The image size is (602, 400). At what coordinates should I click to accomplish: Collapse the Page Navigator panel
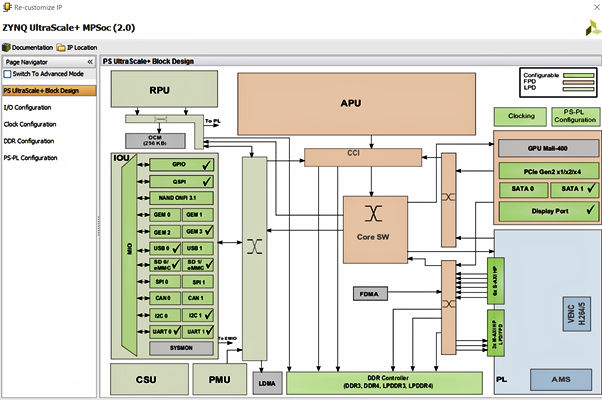91,61
